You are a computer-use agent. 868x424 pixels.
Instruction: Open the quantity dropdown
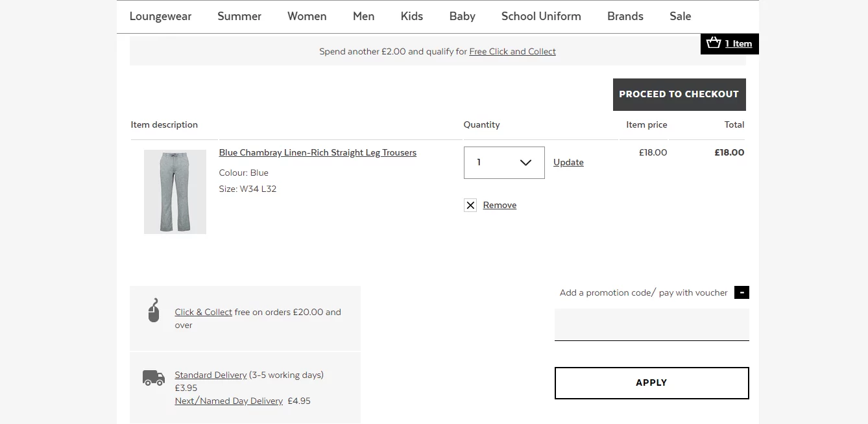click(x=504, y=163)
